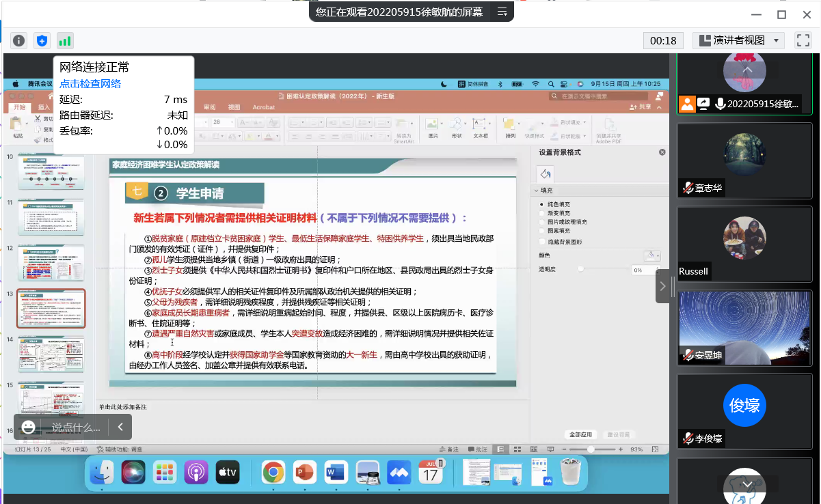
Task: Select the 渐变填充 radio button
Action: (x=542, y=213)
